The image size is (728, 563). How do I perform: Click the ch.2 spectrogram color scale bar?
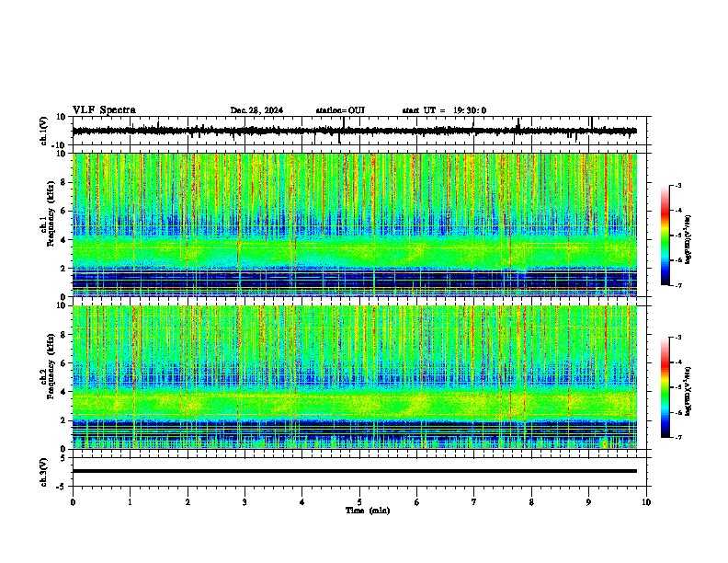(665, 387)
